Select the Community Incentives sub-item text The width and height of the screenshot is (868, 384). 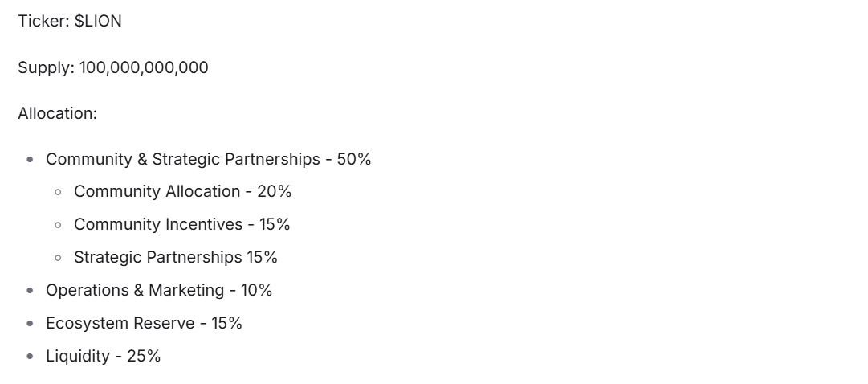[x=158, y=224]
